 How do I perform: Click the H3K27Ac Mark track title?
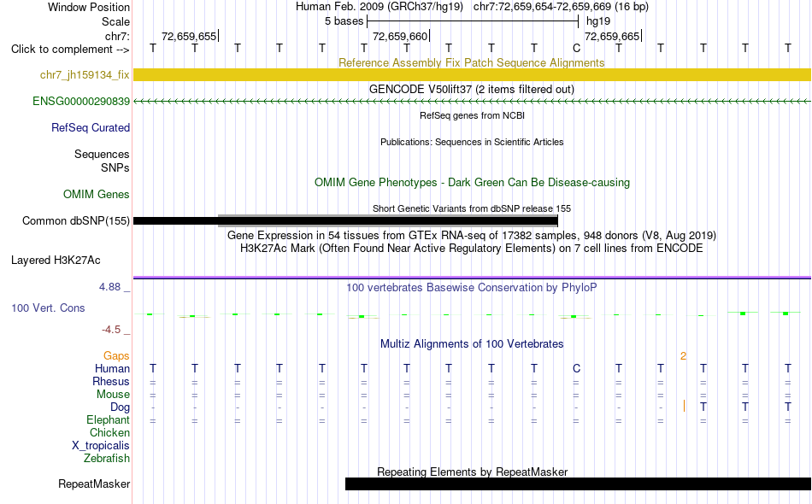pyautogui.click(x=472, y=249)
